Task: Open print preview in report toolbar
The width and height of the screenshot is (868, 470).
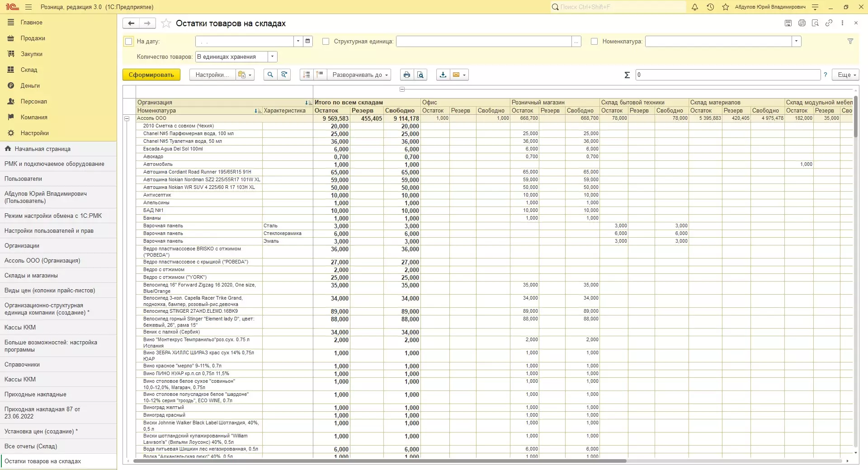Action: point(420,75)
